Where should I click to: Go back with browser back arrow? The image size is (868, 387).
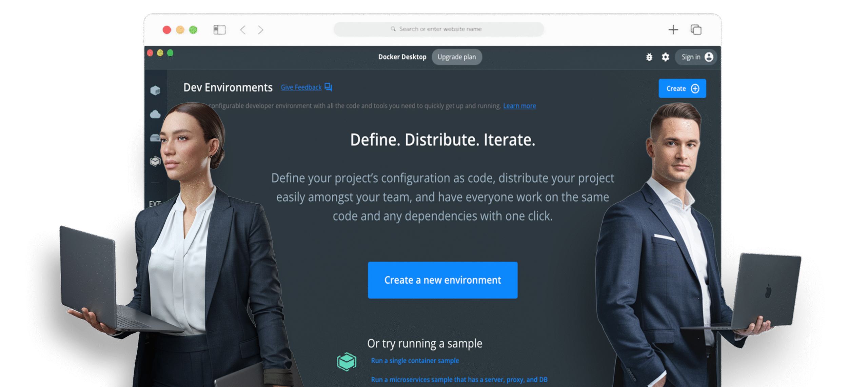tap(243, 30)
